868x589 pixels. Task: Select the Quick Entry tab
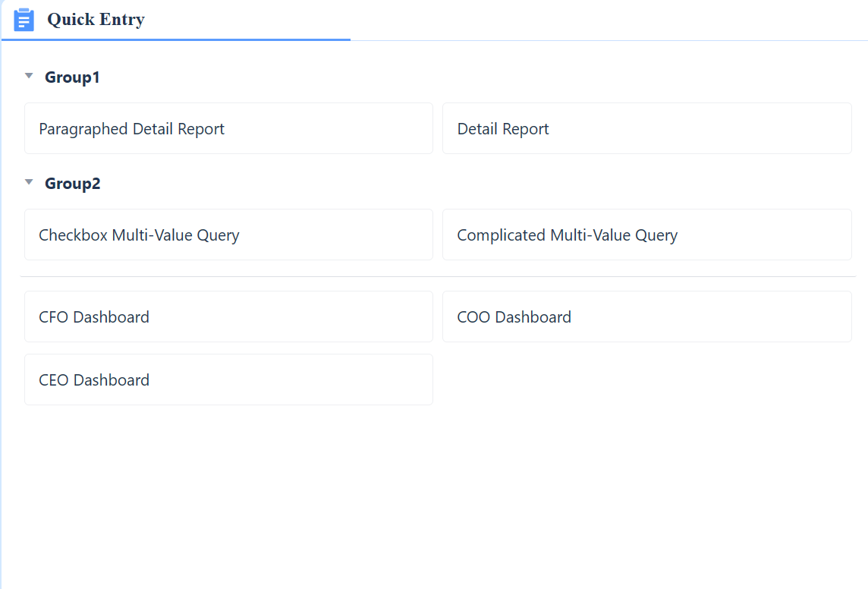point(96,20)
